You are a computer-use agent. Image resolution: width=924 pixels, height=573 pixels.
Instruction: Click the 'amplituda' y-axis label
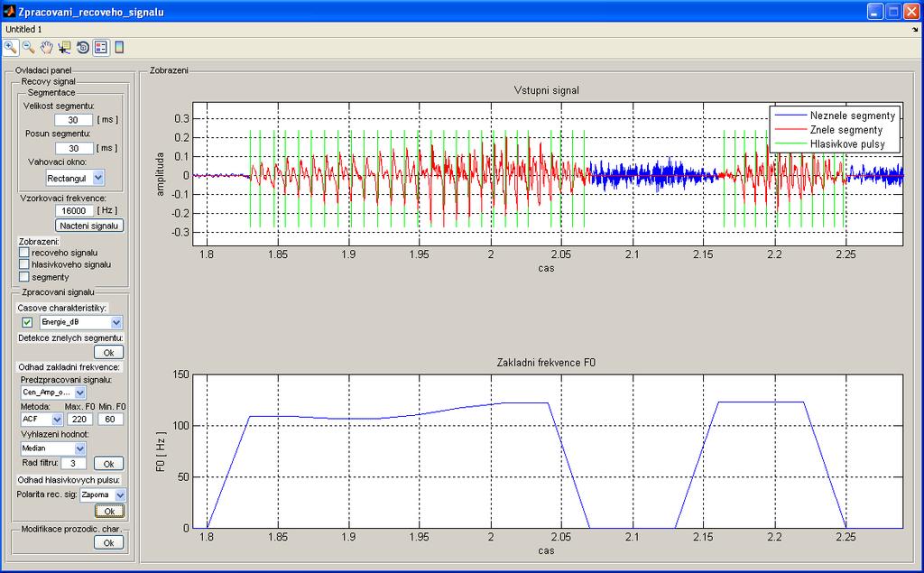tap(160, 174)
